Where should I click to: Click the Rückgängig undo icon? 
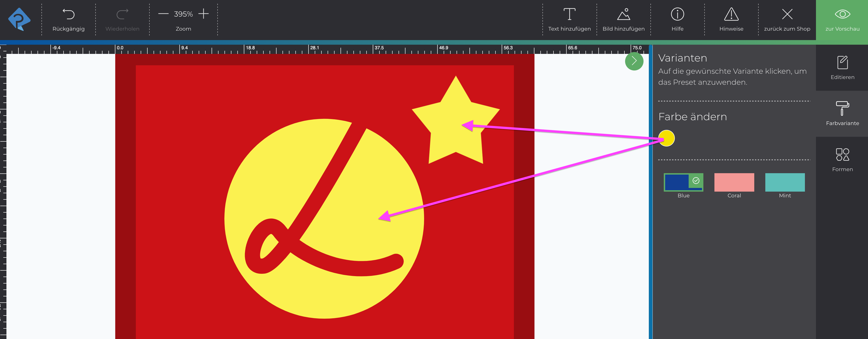[x=68, y=15]
